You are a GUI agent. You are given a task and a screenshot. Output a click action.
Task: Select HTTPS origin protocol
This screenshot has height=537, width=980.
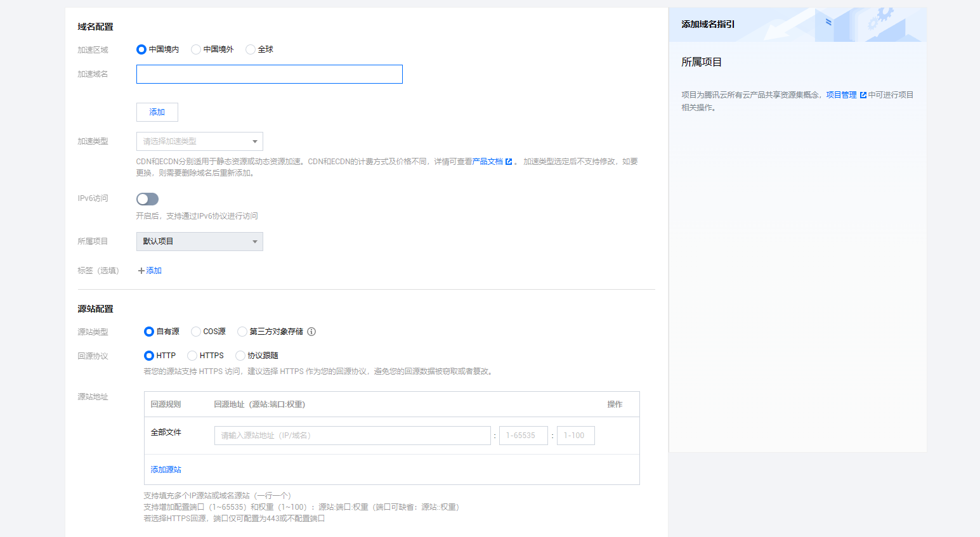click(x=192, y=356)
